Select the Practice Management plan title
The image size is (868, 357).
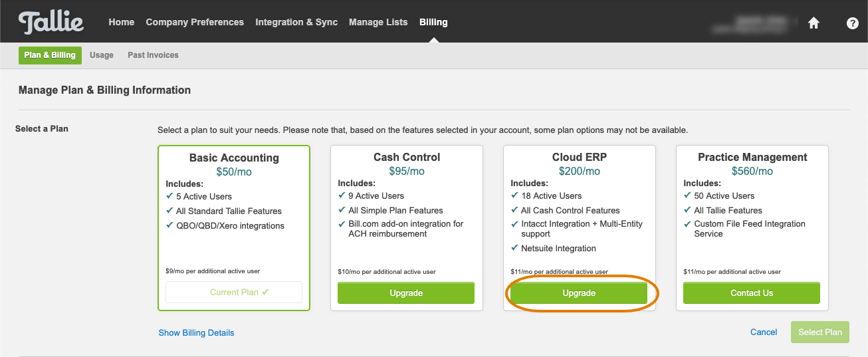[752, 158]
